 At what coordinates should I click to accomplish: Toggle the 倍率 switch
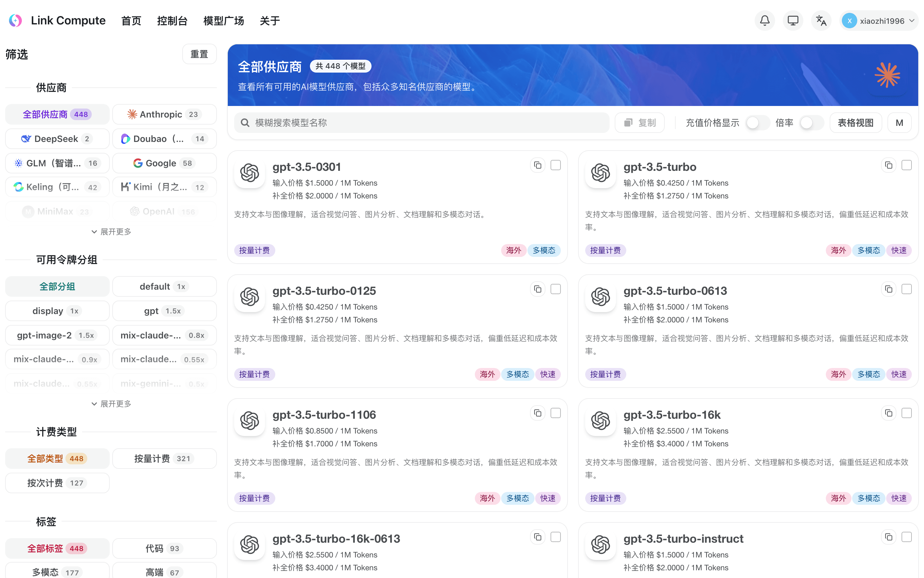pos(812,123)
